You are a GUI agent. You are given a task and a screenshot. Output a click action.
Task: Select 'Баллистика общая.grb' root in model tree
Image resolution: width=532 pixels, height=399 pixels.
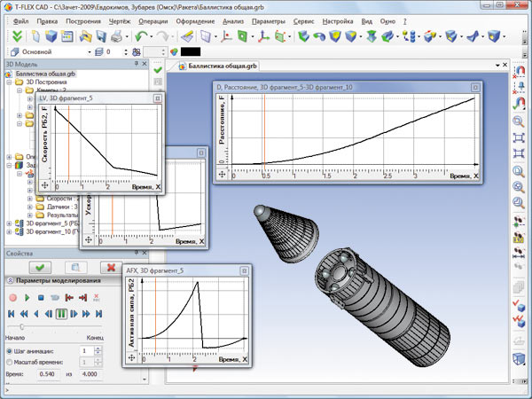[x=45, y=74]
